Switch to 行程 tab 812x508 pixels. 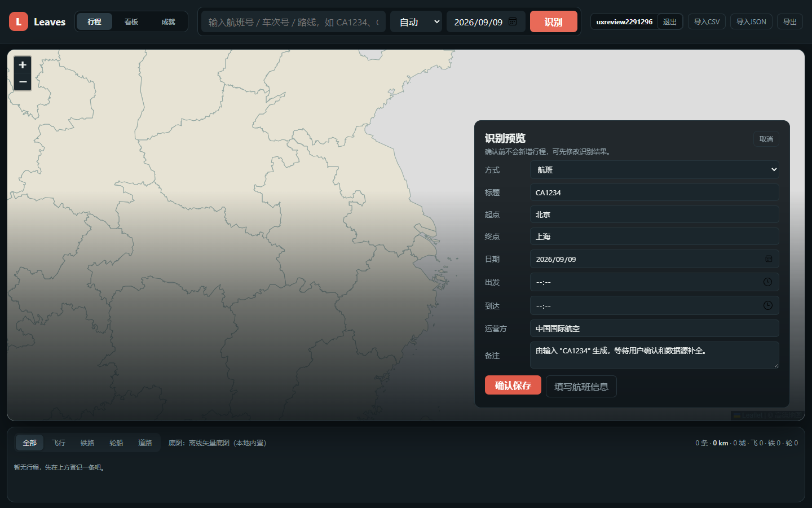[94, 21]
